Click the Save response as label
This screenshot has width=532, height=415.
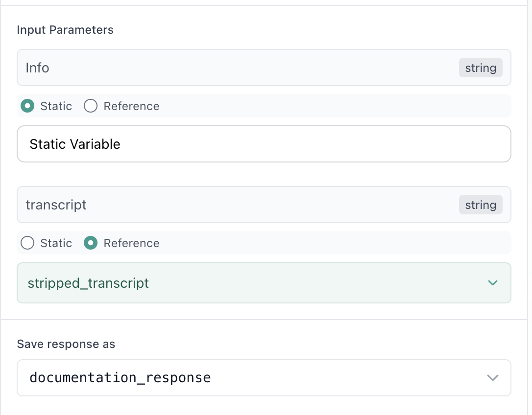coord(66,344)
